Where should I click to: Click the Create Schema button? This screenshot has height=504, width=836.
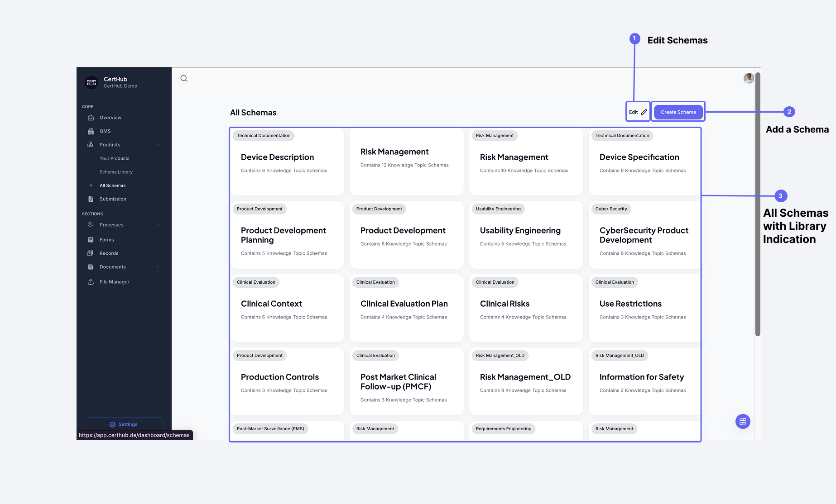click(x=678, y=112)
